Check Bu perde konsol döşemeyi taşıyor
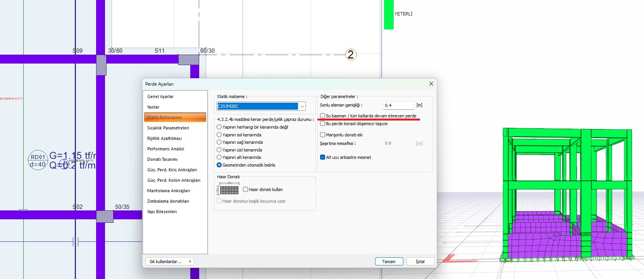Viewport: 644px width, 279px height. (323, 124)
